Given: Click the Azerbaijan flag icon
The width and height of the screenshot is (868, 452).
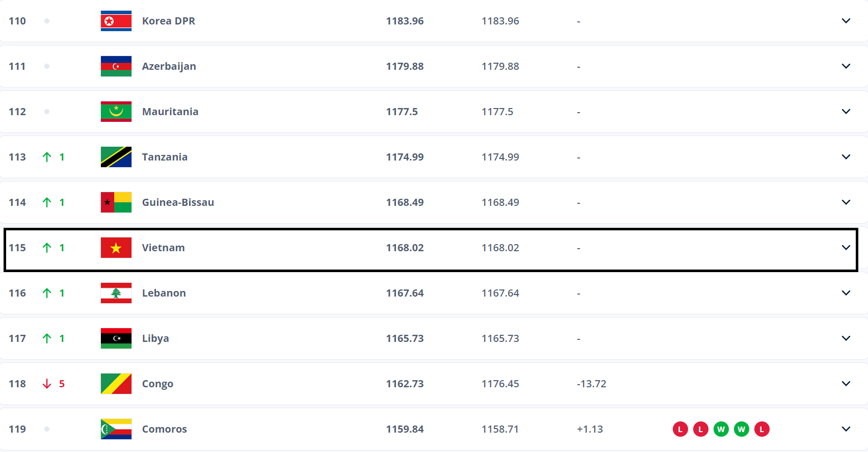Looking at the screenshot, I should [x=116, y=66].
